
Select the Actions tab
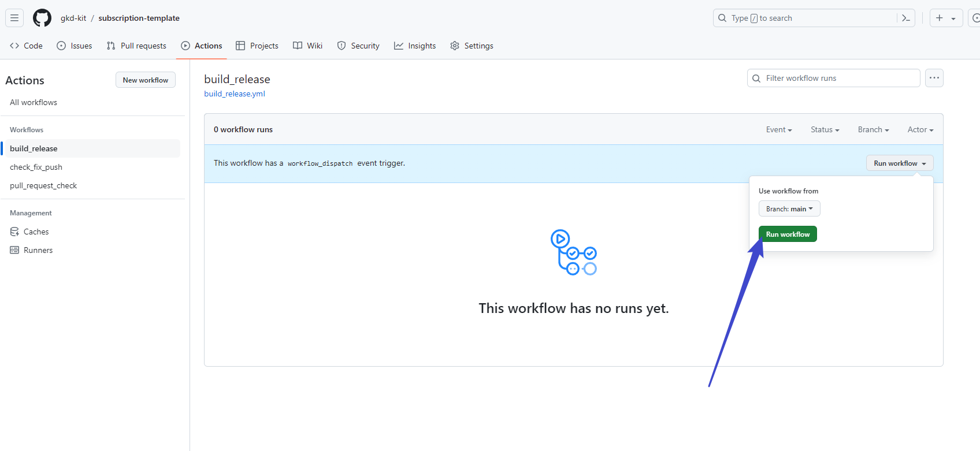(x=201, y=46)
